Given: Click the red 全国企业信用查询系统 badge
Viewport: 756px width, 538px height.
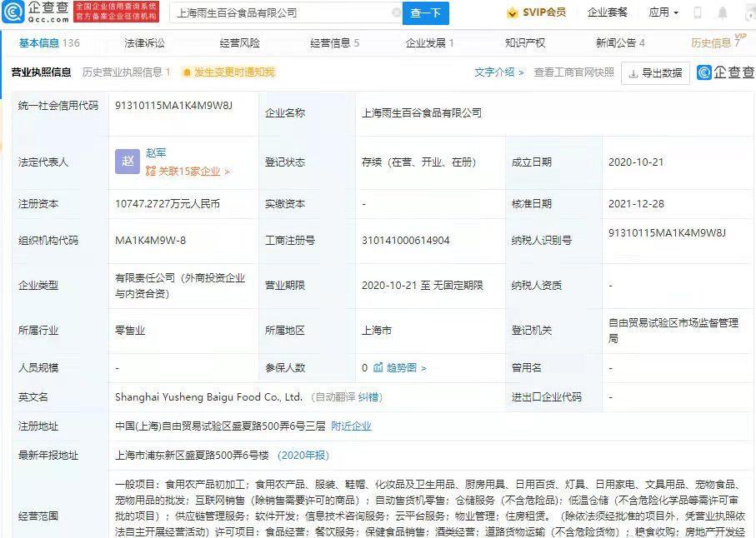Looking at the screenshot, I should click(116, 12).
